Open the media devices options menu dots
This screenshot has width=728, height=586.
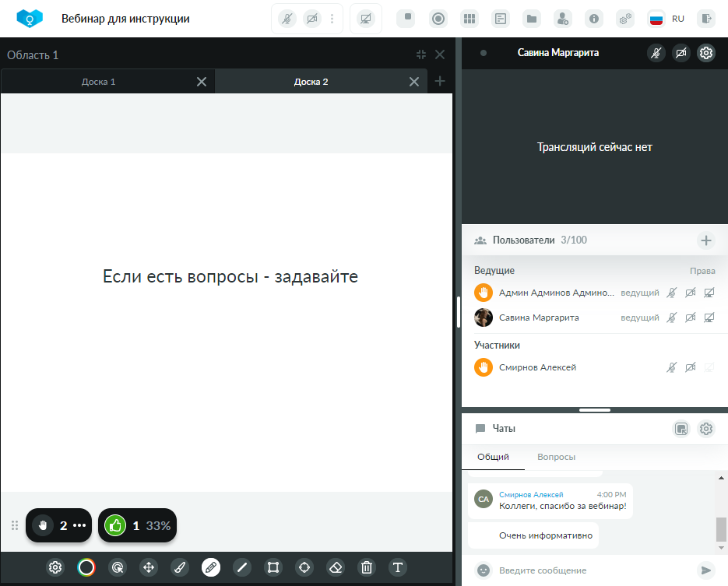(332, 19)
